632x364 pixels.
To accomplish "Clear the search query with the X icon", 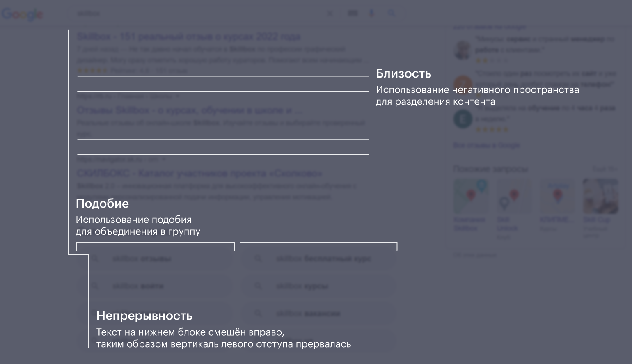I will point(330,14).
